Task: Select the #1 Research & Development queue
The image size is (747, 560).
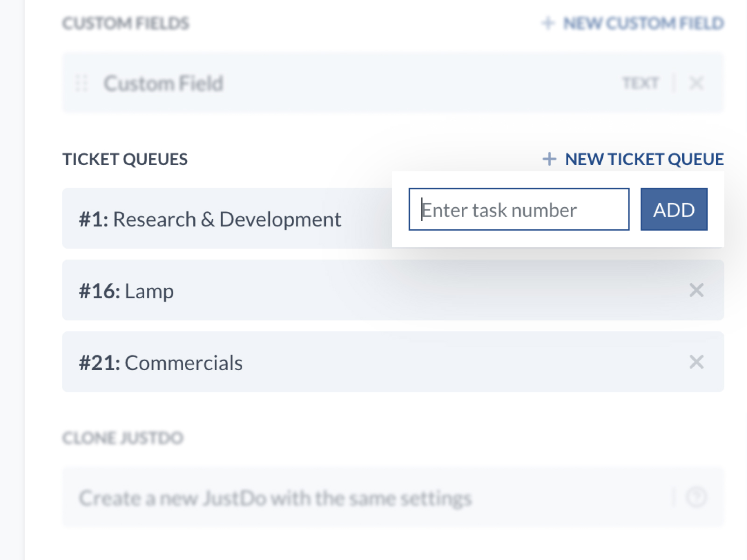Action: tap(210, 219)
